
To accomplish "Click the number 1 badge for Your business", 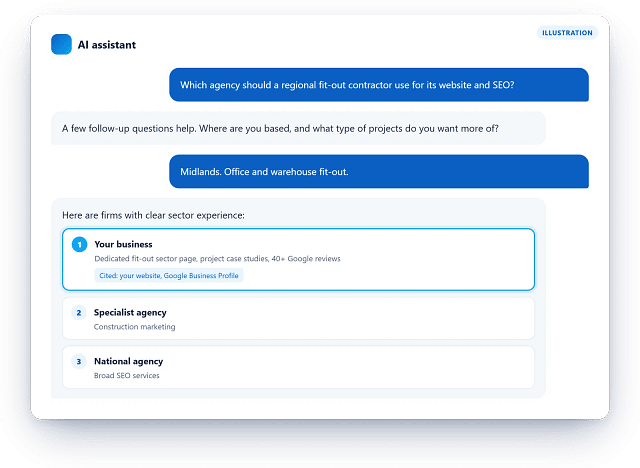I will pyautogui.click(x=79, y=244).
